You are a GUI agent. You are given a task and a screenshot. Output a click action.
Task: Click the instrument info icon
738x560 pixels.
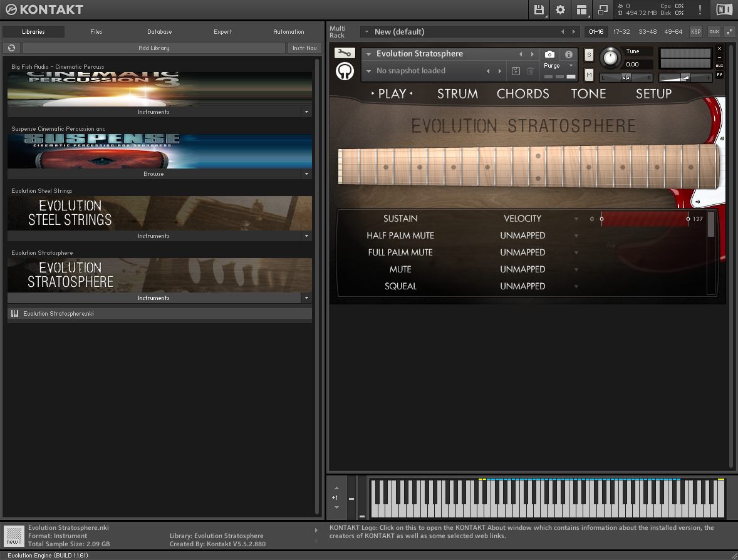click(x=569, y=54)
